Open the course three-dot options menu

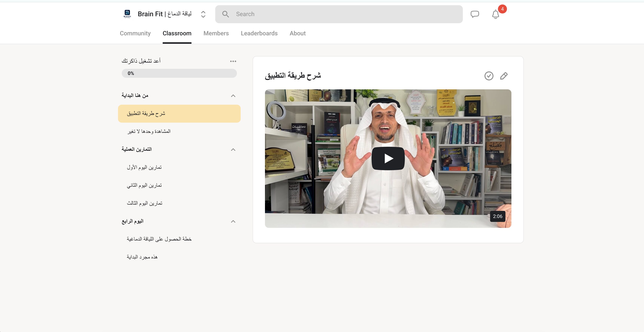233,61
